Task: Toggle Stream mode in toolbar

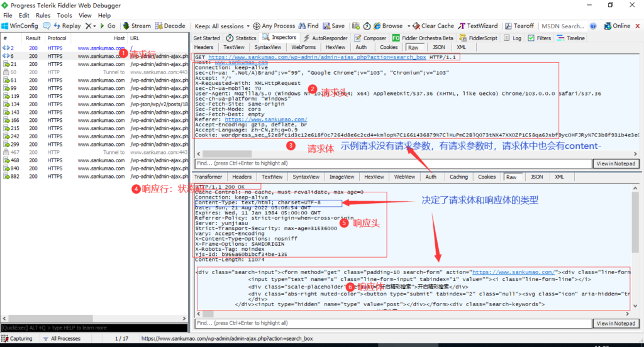Action: coord(126,26)
